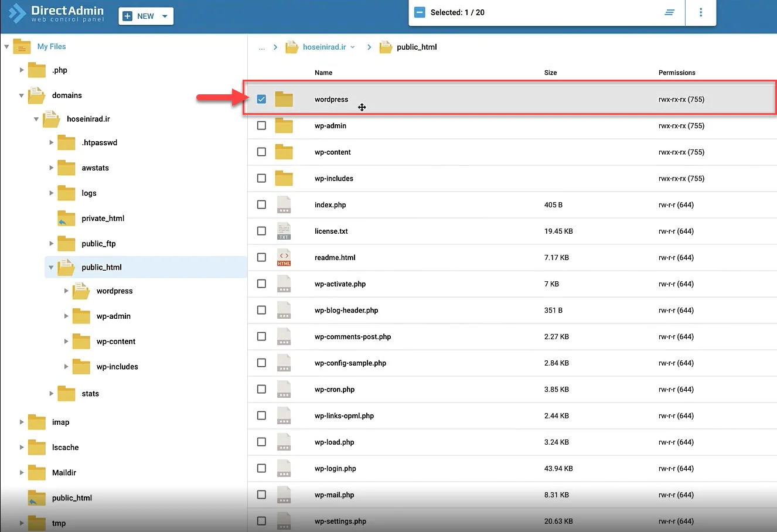Collapse the domains folder in the tree
The height and width of the screenshot is (532, 777).
point(22,96)
